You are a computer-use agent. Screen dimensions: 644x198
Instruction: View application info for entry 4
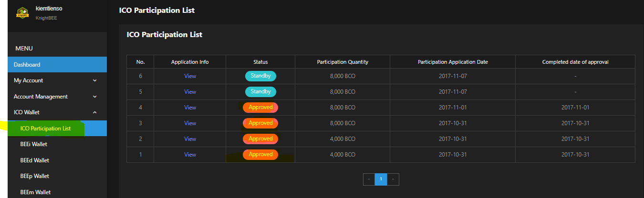tap(190, 108)
